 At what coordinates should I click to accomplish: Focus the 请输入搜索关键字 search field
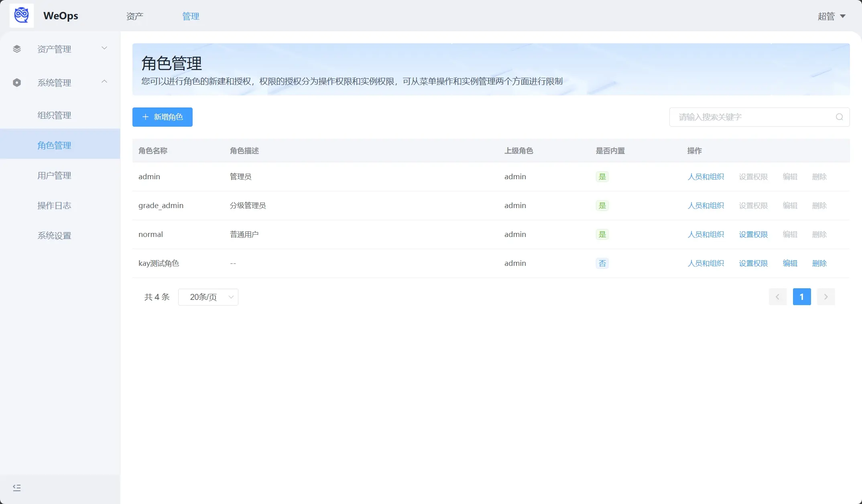tap(759, 117)
